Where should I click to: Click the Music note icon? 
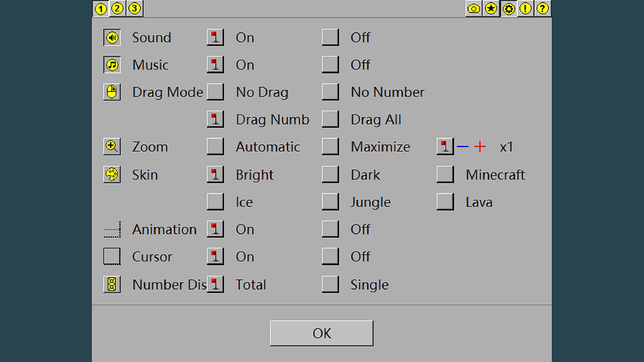(112, 65)
